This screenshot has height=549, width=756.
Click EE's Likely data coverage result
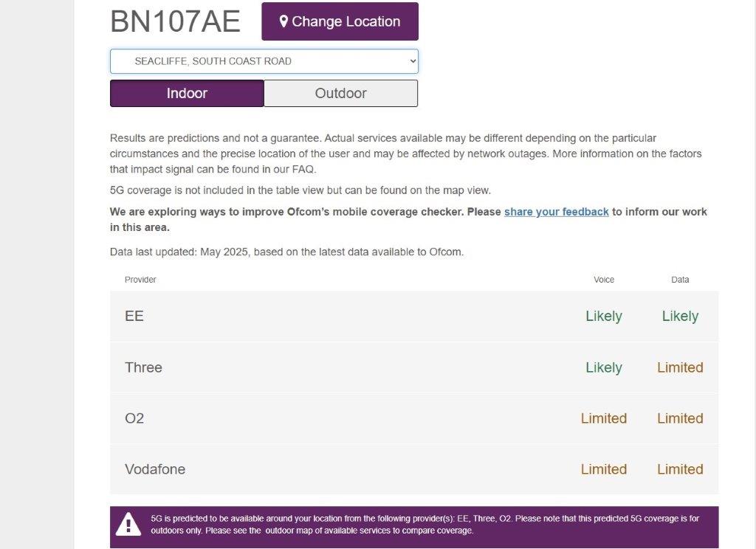tap(680, 317)
